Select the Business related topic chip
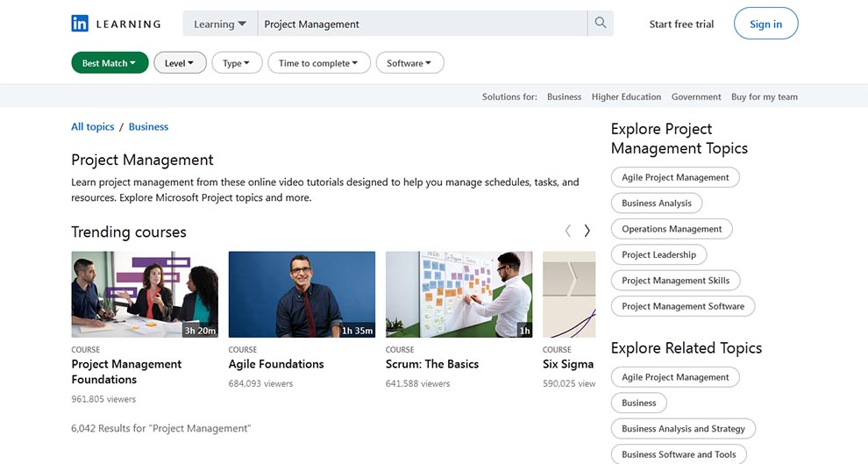Screen dimensions: 868x464 click(639, 403)
